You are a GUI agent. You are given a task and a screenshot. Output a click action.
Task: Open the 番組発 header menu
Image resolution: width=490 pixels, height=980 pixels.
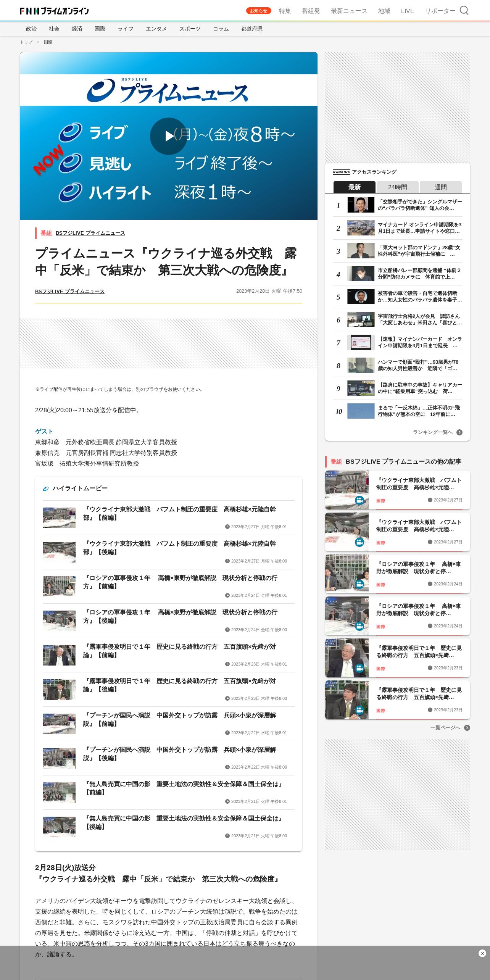tap(311, 11)
